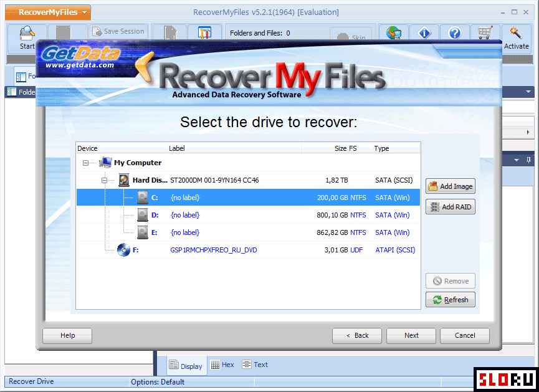Sort by the Label column header
The width and height of the screenshot is (539, 392).
[x=234, y=148]
